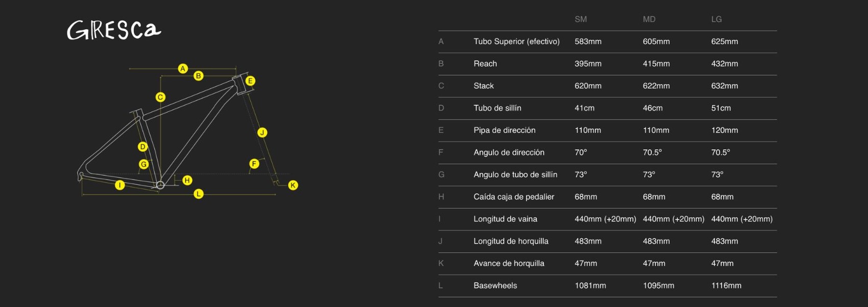868x307 pixels.
Task: Click the yellow D seat tube marker
Action: click(x=143, y=147)
